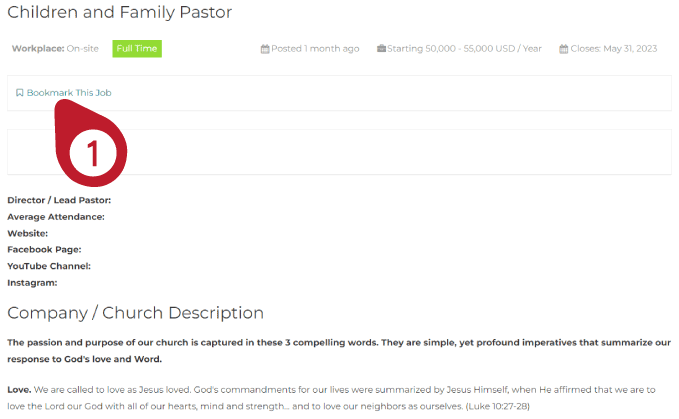Click the calendar icon next to Posted

pyautogui.click(x=265, y=48)
